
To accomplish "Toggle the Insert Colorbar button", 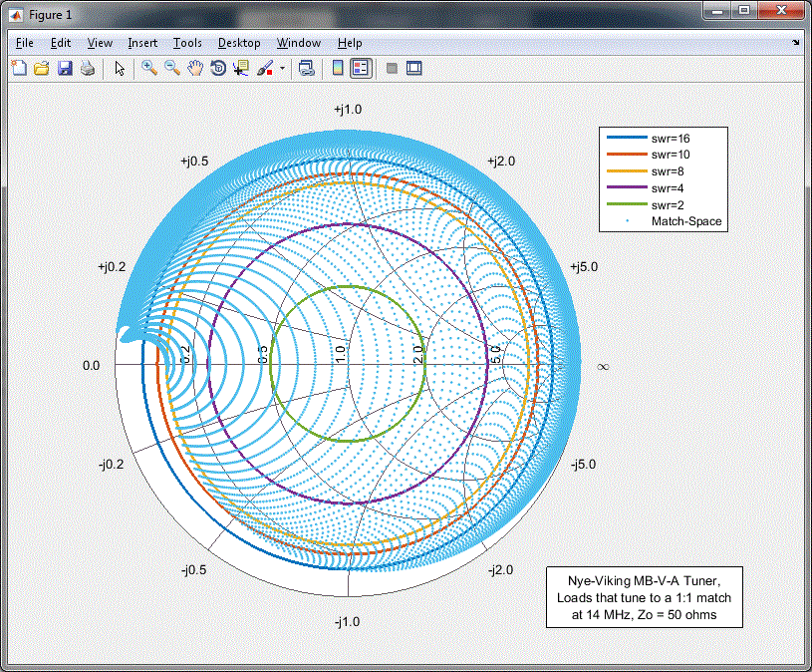I will 337,69.
